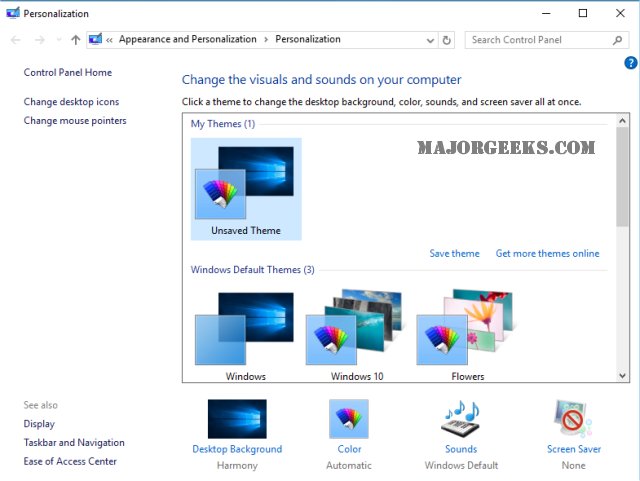Select the Windows 10 theme
Image resolution: width=640 pixels, height=481 pixels.
pos(356,334)
